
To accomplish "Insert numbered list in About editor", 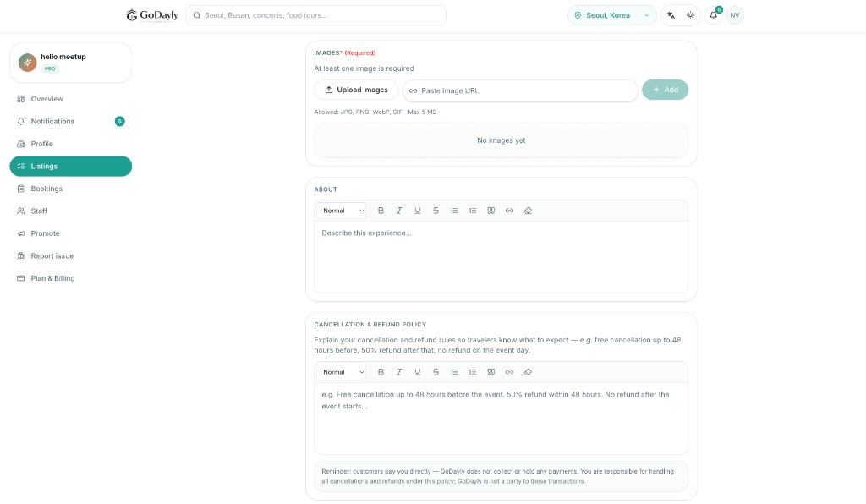I will click(473, 211).
